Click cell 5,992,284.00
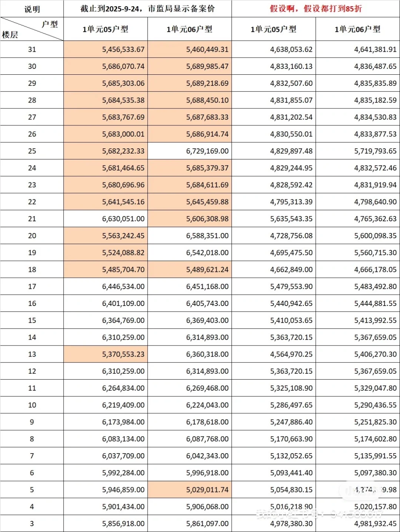 tap(106, 473)
